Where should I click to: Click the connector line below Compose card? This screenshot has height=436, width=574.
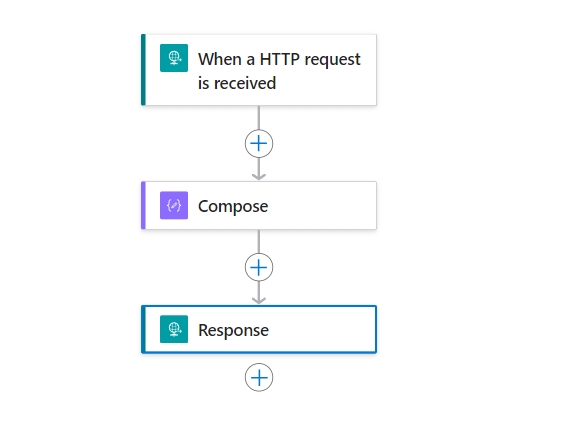(x=259, y=241)
